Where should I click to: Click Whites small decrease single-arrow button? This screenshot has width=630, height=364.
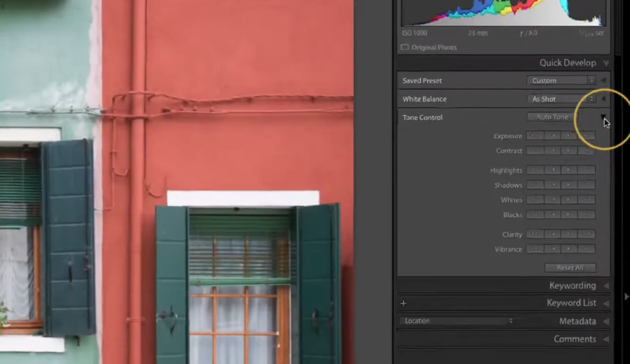coord(553,200)
